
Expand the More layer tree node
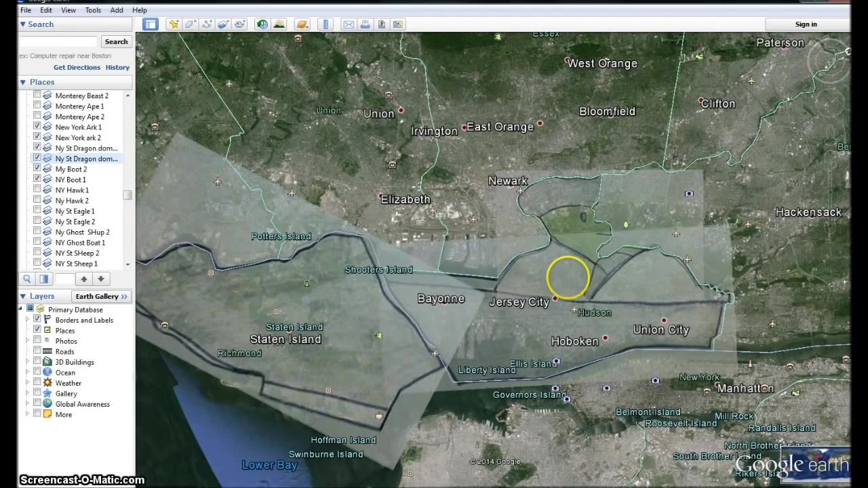[x=28, y=414]
